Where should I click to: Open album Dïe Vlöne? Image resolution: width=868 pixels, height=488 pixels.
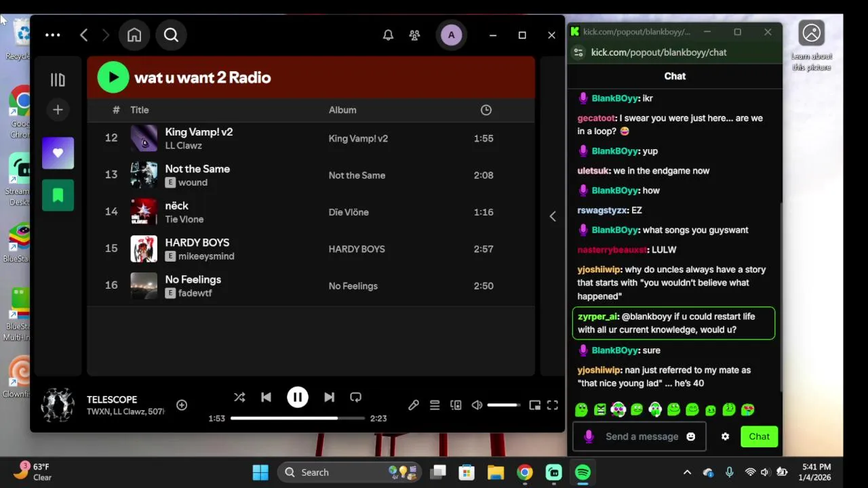coord(349,212)
